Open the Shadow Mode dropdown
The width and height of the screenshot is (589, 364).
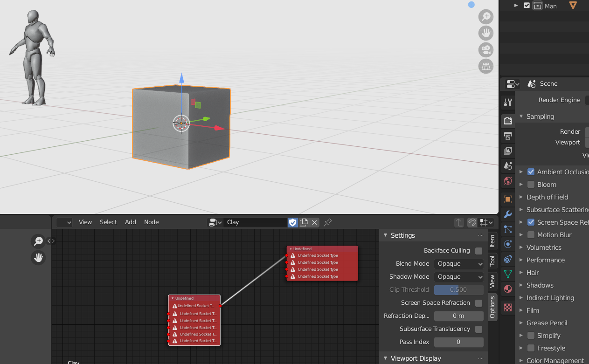coord(459,277)
